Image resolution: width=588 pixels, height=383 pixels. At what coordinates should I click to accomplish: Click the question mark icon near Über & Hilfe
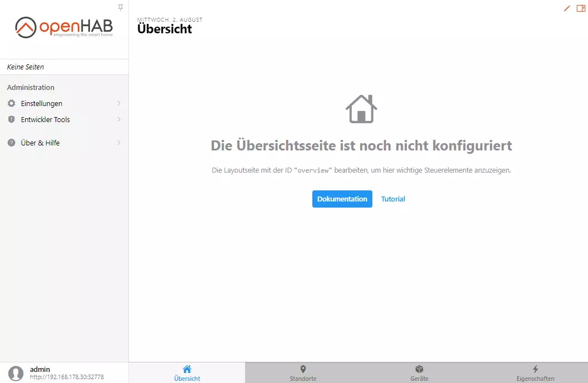pyautogui.click(x=11, y=143)
